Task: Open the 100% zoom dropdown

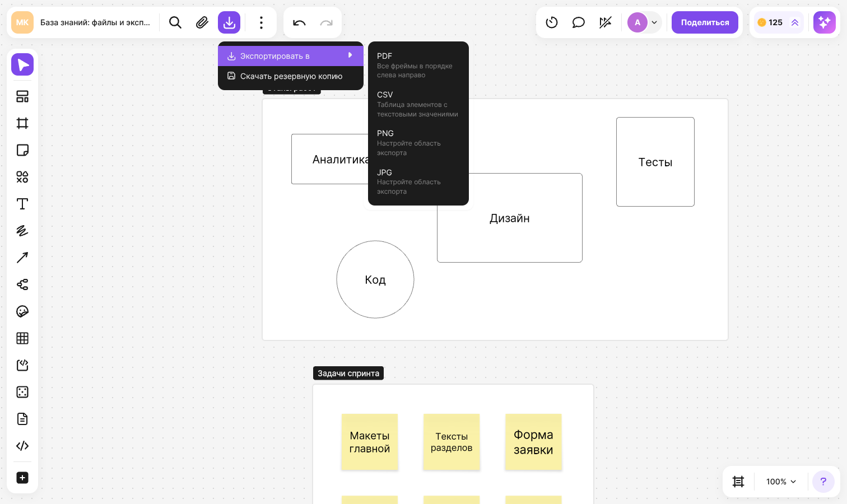Action: click(x=781, y=482)
